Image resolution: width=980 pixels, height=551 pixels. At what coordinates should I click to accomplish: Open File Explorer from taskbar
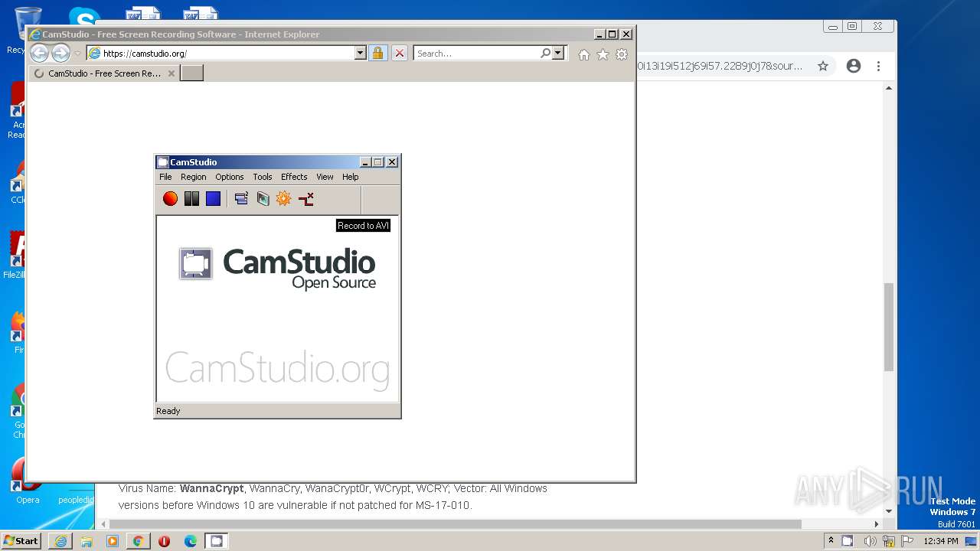coord(87,541)
